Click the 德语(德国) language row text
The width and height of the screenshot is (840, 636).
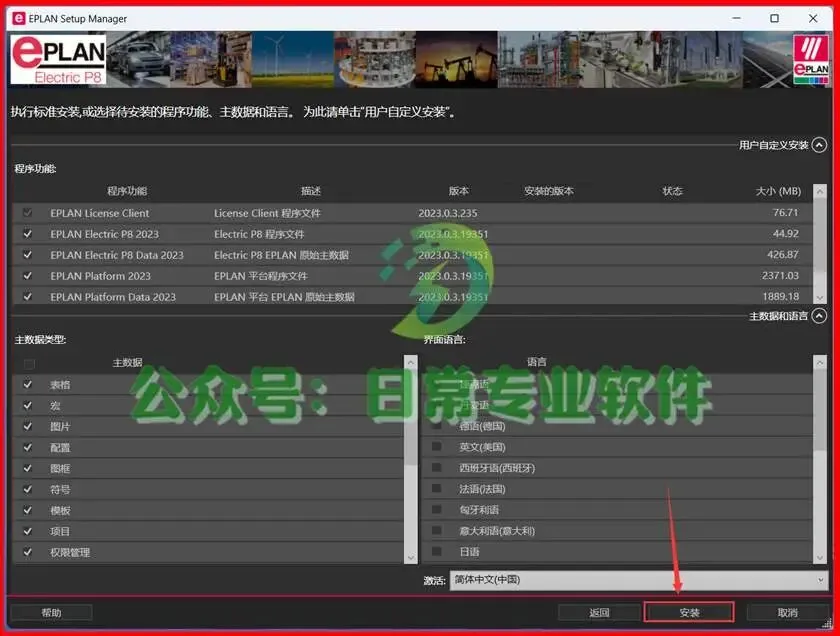pos(482,426)
